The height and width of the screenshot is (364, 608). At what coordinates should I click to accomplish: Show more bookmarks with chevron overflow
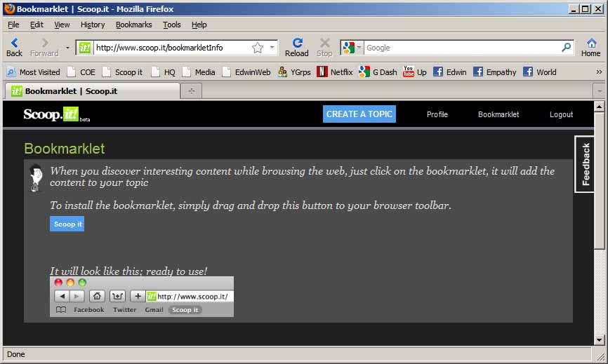click(x=599, y=72)
